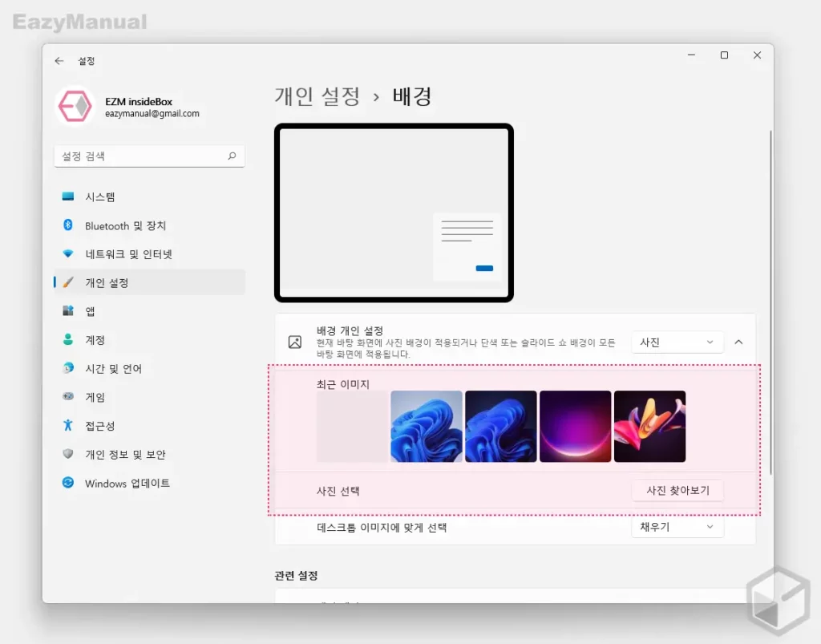821x644 pixels.
Task: Open 네트워크 및 인터넷 settings
Action: click(x=123, y=254)
